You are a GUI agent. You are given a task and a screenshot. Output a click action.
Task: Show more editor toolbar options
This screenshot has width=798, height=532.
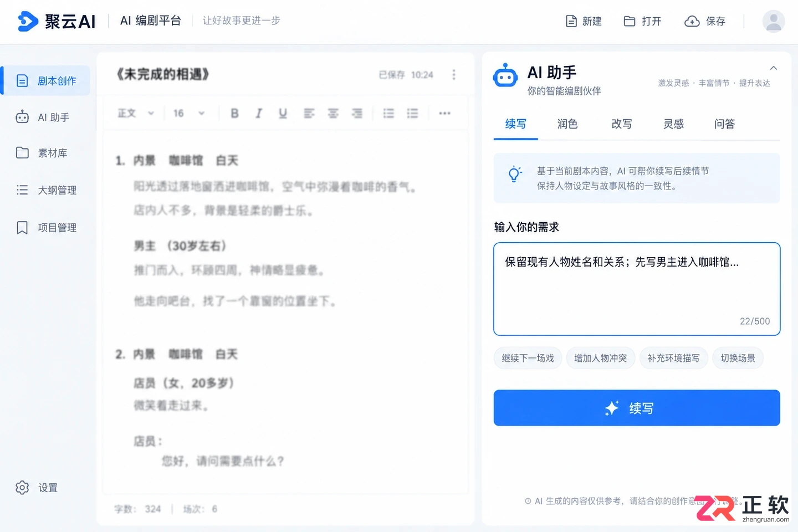click(444, 113)
